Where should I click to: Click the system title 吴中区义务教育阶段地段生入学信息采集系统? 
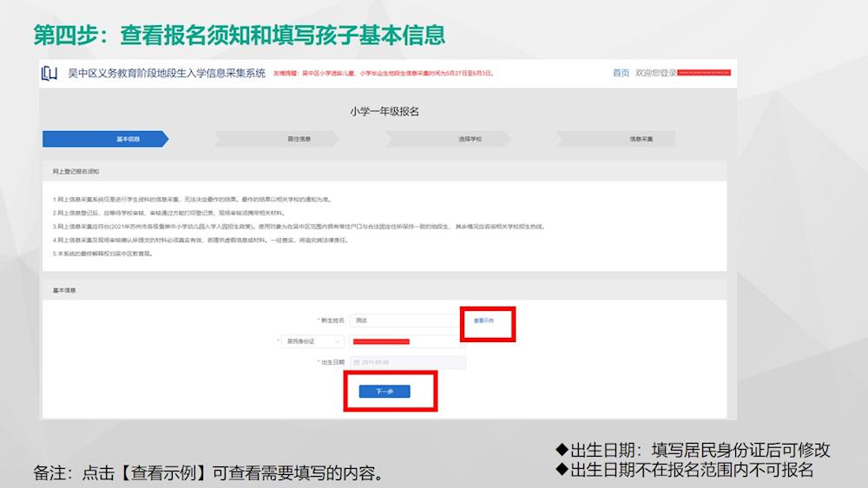coord(167,73)
